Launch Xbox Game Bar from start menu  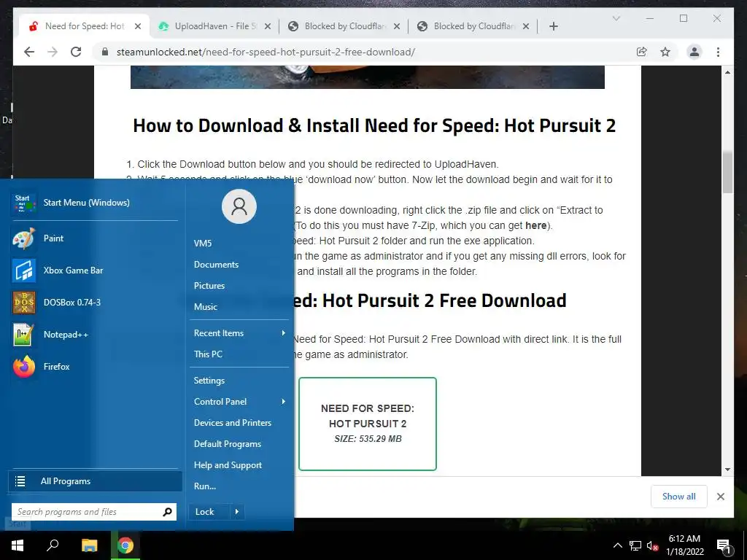pos(73,270)
